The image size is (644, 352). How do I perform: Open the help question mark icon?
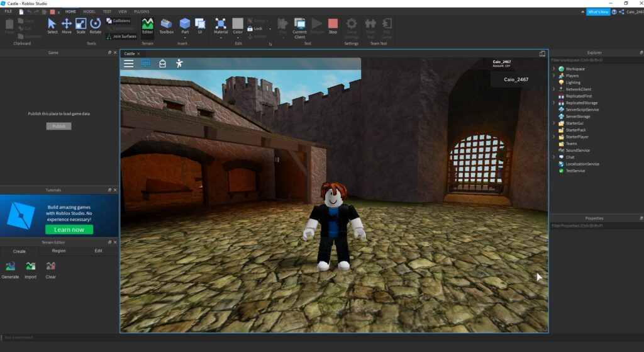pyautogui.click(x=614, y=12)
